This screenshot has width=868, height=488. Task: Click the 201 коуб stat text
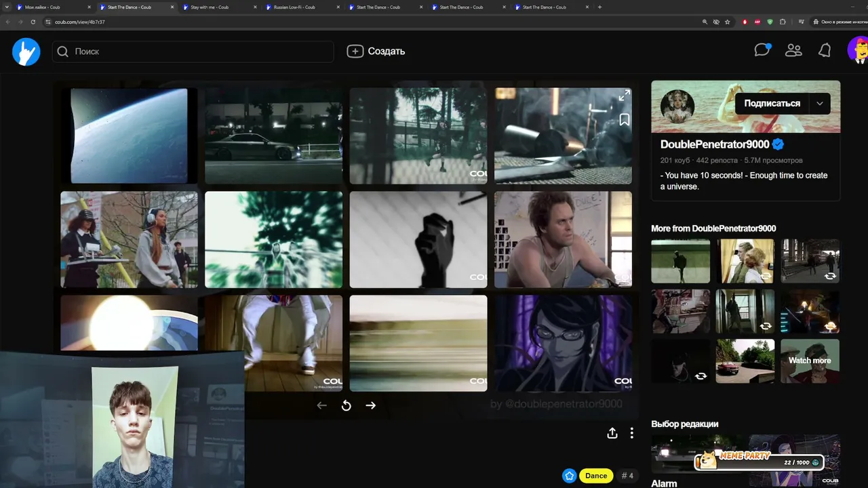(x=675, y=161)
